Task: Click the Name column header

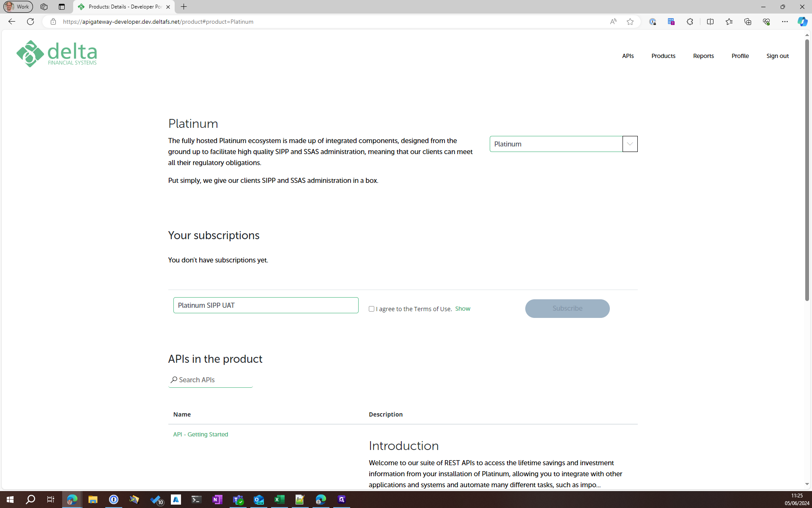Action: click(x=182, y=414)
